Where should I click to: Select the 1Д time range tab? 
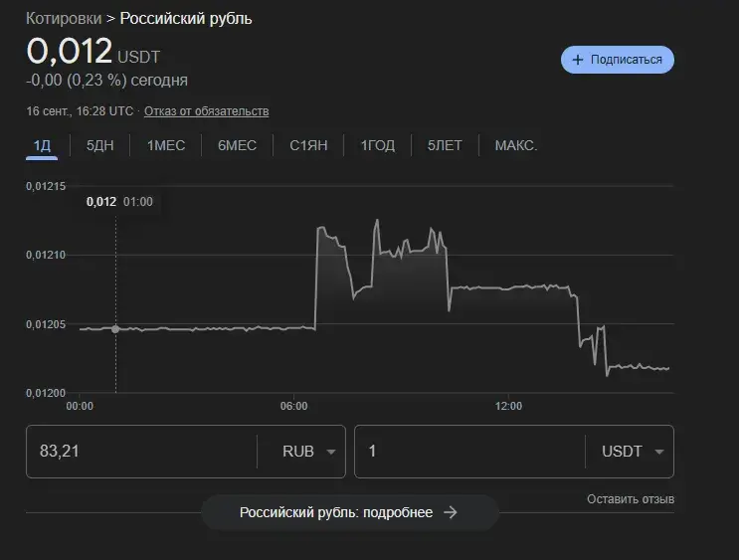[42, 145]
